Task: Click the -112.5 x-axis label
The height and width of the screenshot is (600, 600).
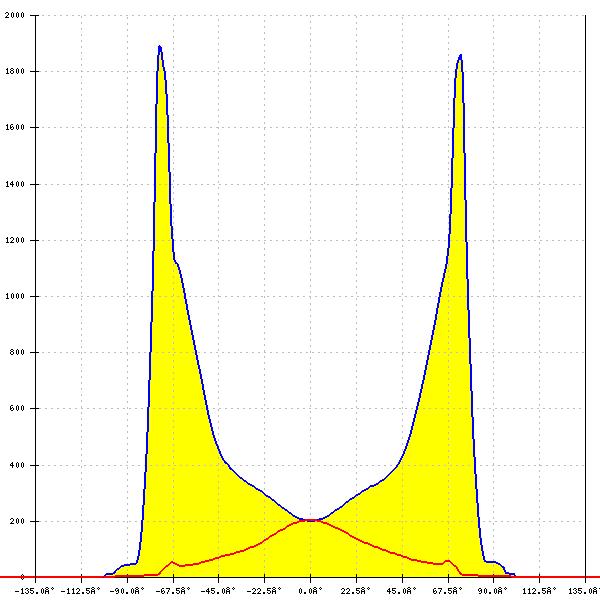Action: [x=80, y=591]
